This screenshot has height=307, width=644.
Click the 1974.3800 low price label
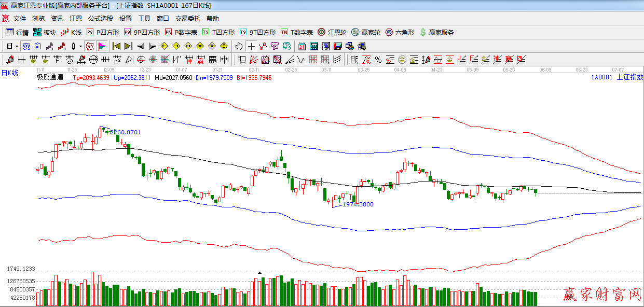[x=358, y=204]
